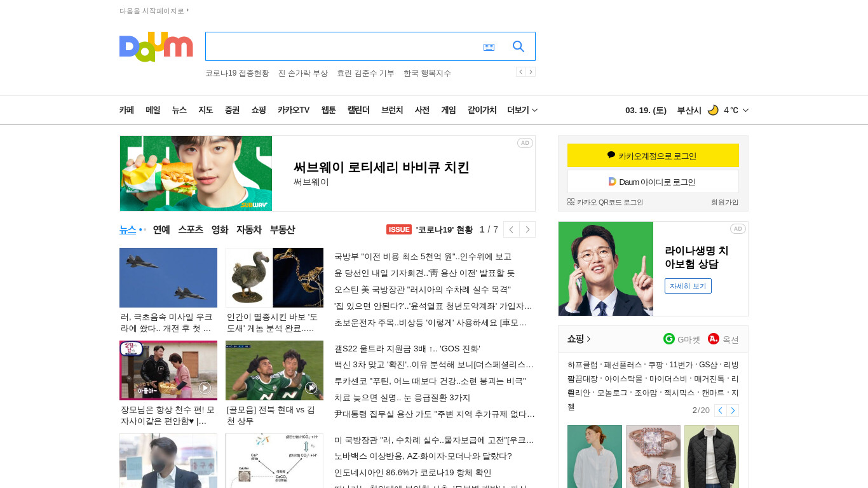Log in with 카카오계정 yellow button
Screen dimensions: 868x488
(653, 156)
